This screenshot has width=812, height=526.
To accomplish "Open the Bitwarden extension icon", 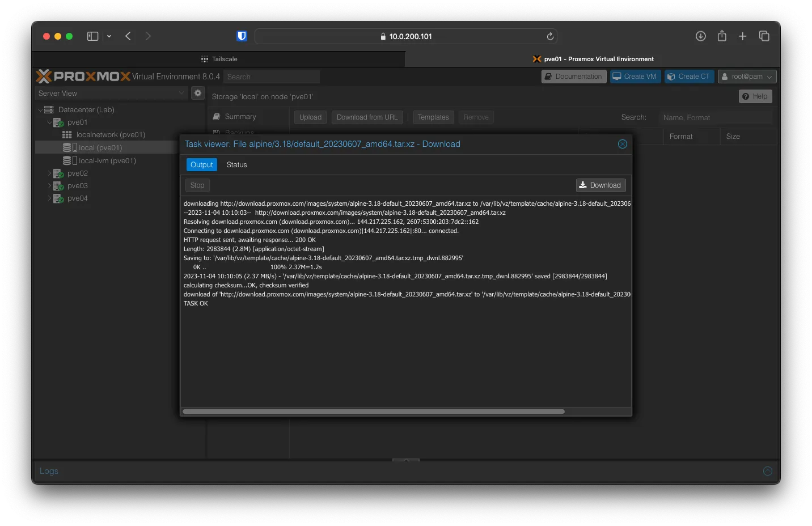I will 242,36.
